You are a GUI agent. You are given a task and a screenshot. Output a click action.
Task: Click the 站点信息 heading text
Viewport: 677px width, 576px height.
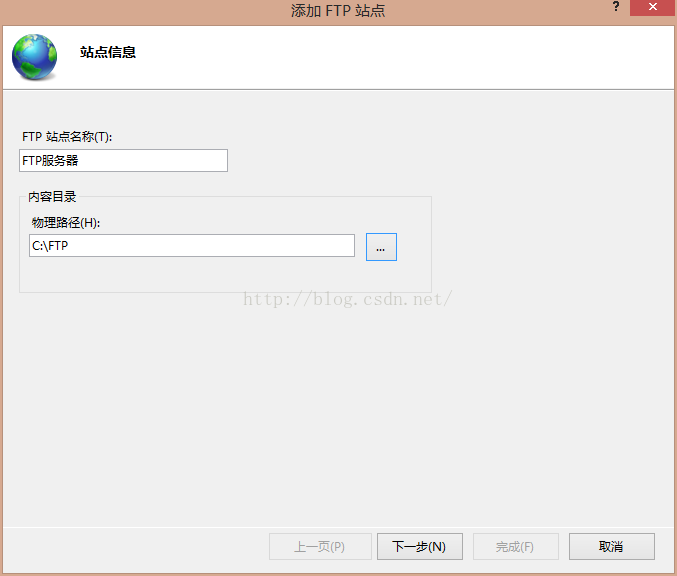[108, 52]
